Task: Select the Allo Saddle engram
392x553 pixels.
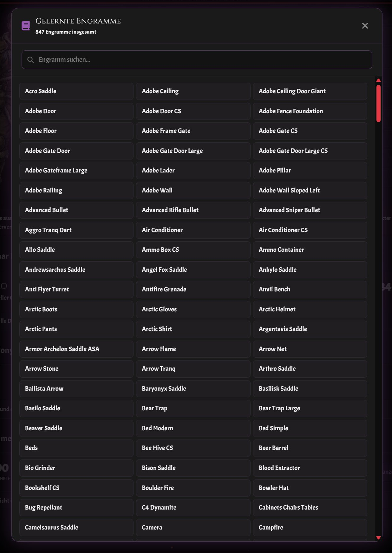Action: coord(76,250)
